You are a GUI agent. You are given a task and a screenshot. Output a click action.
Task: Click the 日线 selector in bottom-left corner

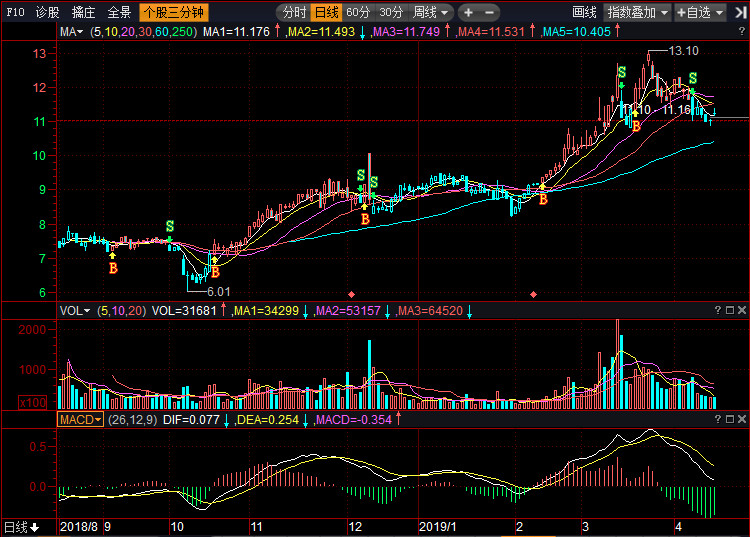tap(20, 526)
